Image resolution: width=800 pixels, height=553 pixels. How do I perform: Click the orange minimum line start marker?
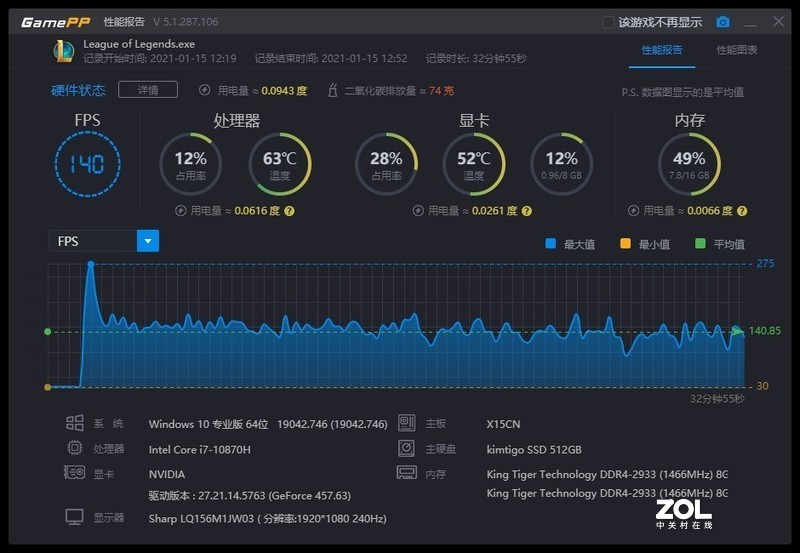pos(47,387)
